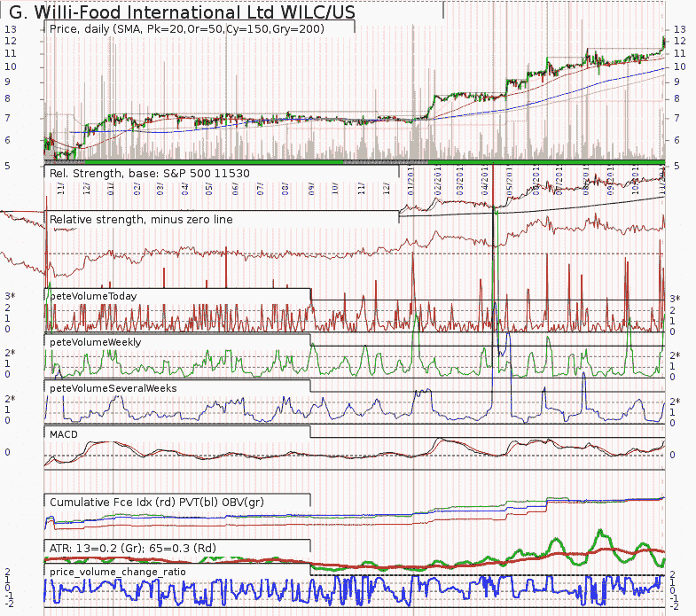Click the '6' value on right price axis
Viewport: 696px width, 616px height.
676,140
